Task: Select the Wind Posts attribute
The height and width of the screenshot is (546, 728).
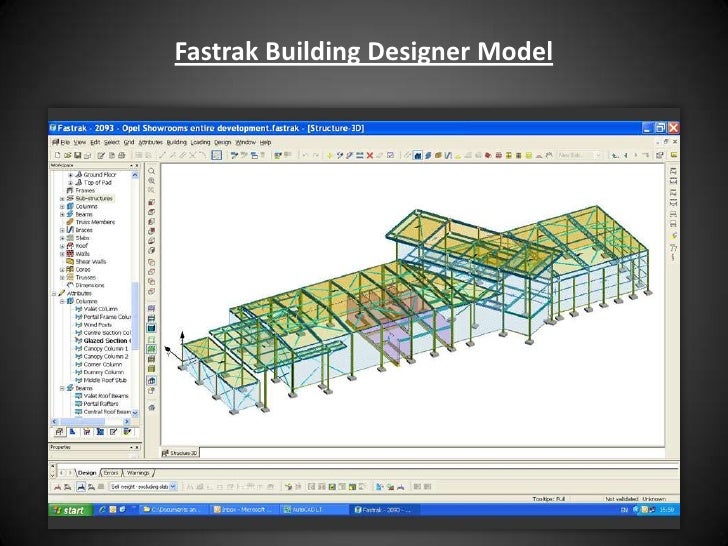Action: point(98,325)
